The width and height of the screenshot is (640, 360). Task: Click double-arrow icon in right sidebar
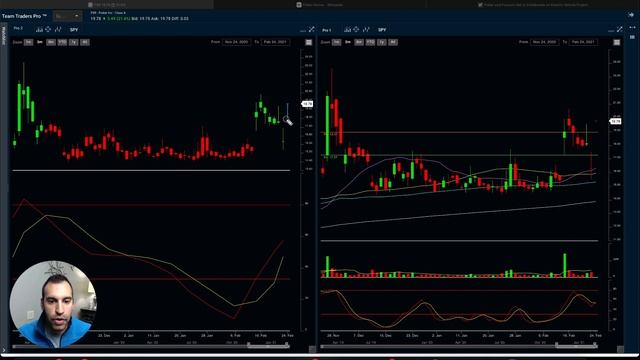click(632, 27)
